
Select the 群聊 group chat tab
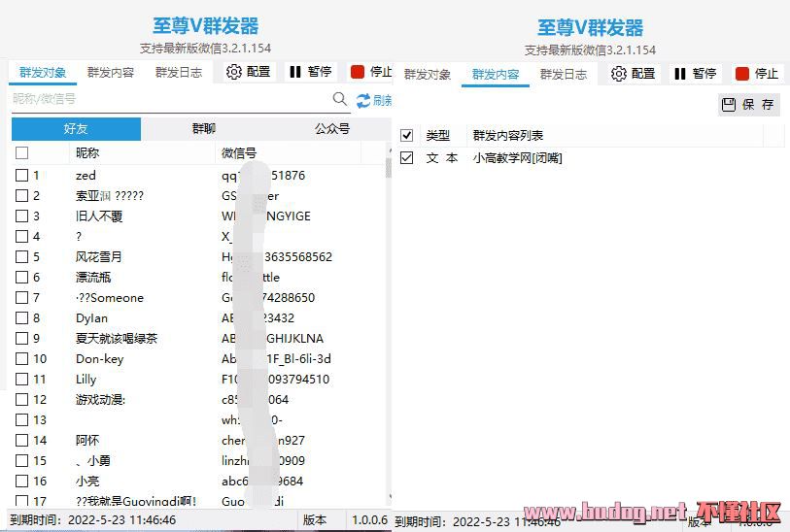tap(204, 129)
